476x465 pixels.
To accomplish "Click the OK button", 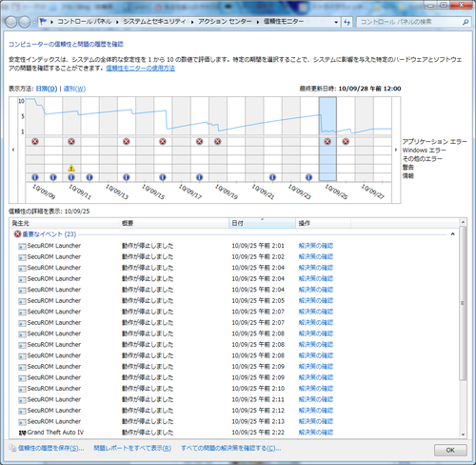I will (450, 450).
